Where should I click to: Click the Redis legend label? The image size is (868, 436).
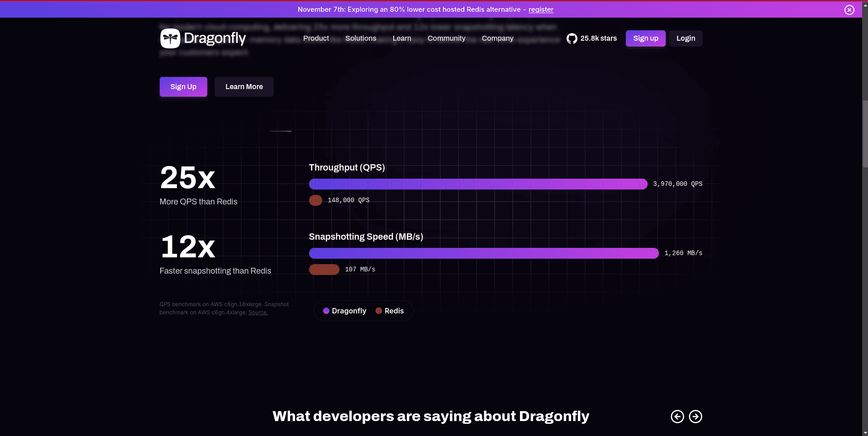394,311
